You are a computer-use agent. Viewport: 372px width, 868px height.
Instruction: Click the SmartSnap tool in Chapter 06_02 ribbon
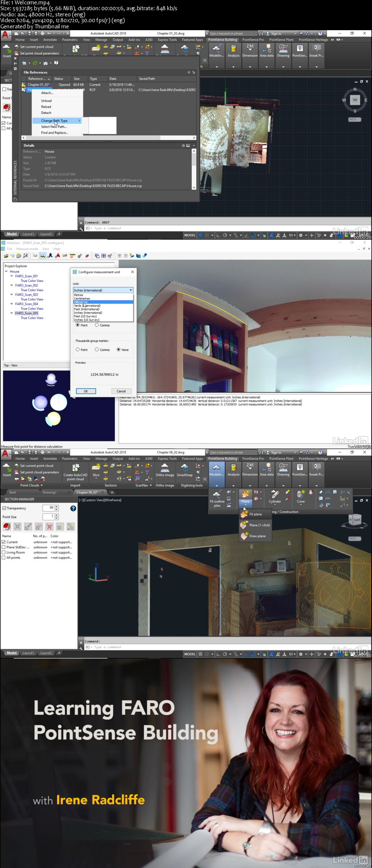(185, 470)
